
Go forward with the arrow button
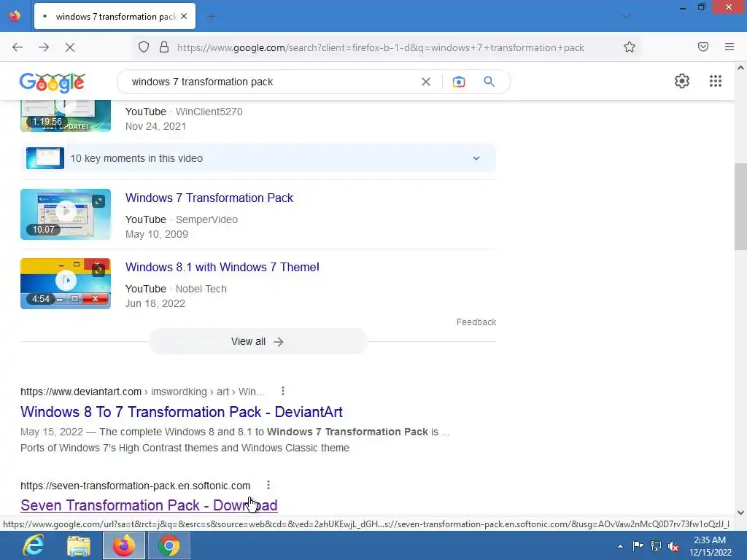click(44, 47)
